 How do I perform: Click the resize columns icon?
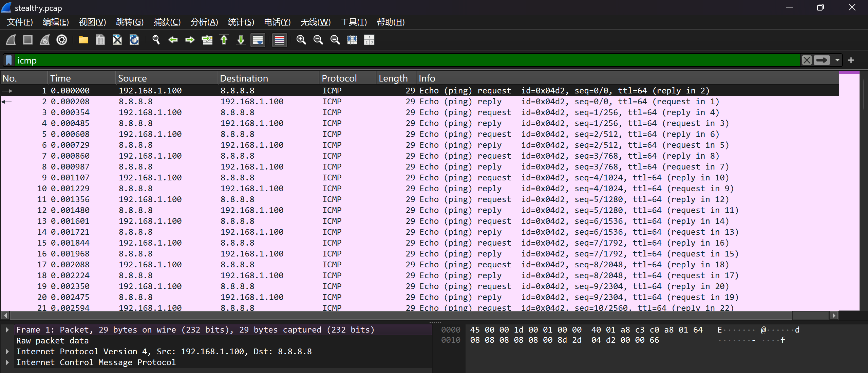click(x=352, y=40)
